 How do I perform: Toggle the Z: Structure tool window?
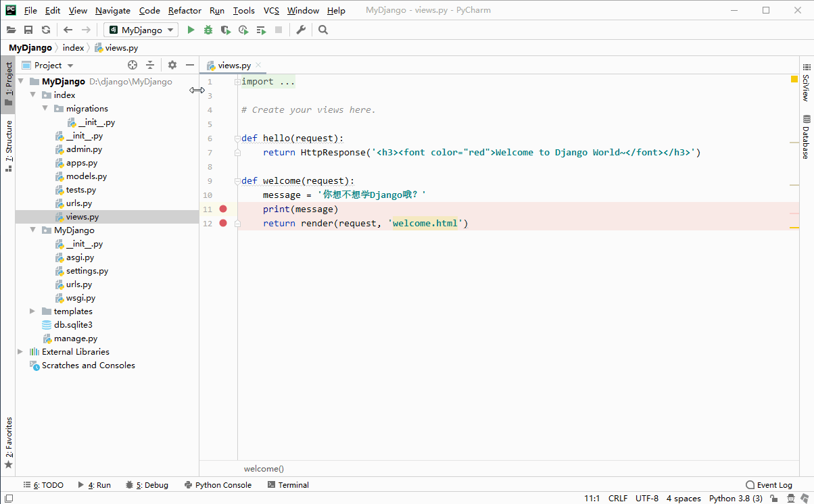8,145
